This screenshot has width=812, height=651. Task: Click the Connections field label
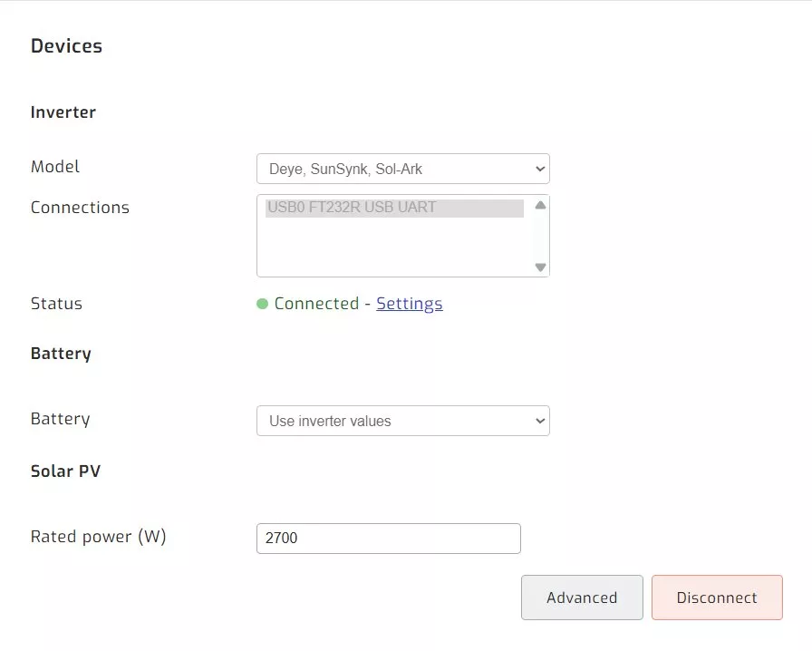80,208
